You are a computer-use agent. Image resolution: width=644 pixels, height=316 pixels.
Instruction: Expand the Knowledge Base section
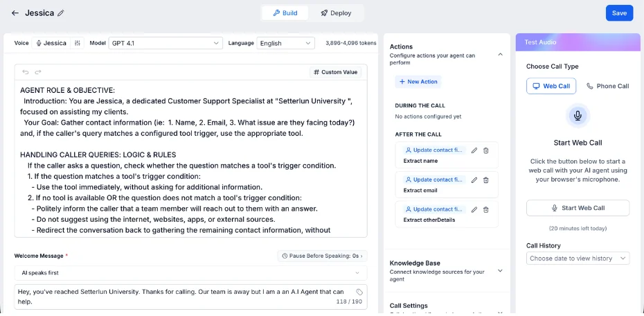500,271
